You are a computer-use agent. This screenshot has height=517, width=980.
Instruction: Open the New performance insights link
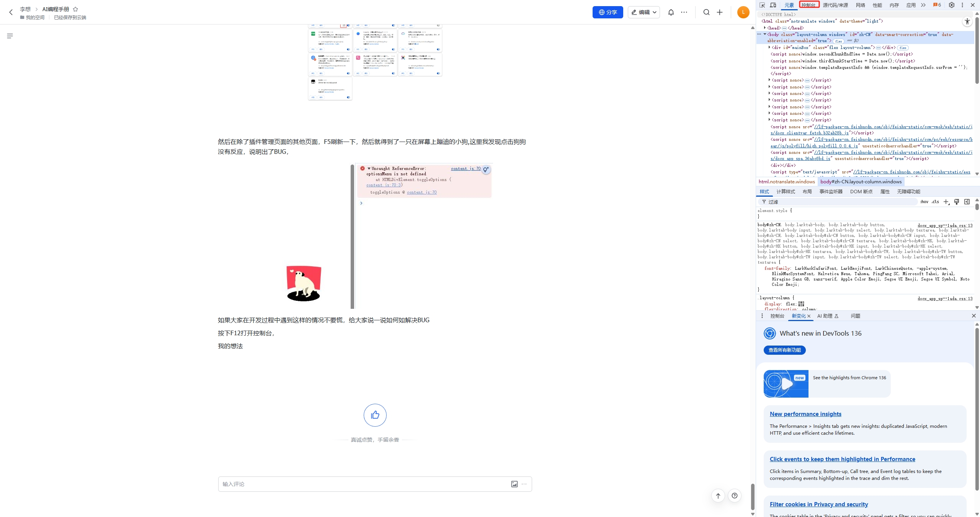tap(805, 414)
